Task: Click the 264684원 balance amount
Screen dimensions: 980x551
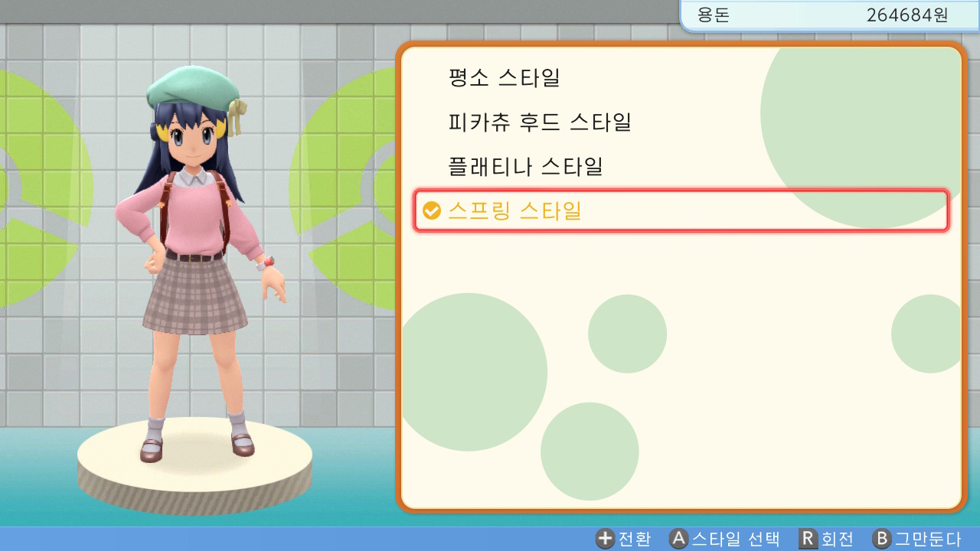Action: (x=907, y=15)
